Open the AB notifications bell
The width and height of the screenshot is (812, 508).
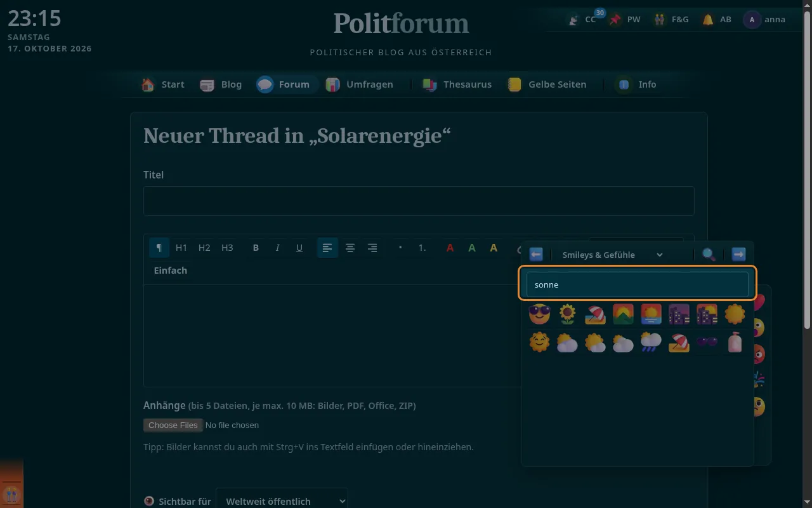pos(717,20)
